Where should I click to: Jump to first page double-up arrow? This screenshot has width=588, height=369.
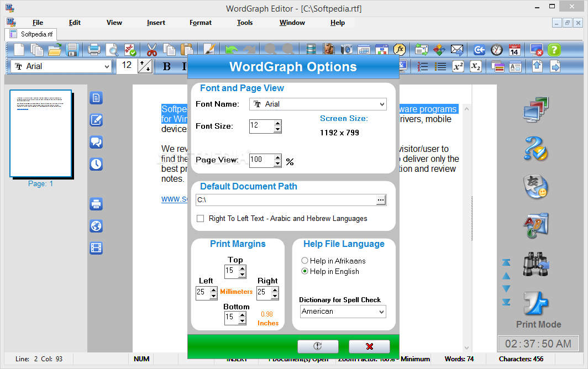(506, 262)
